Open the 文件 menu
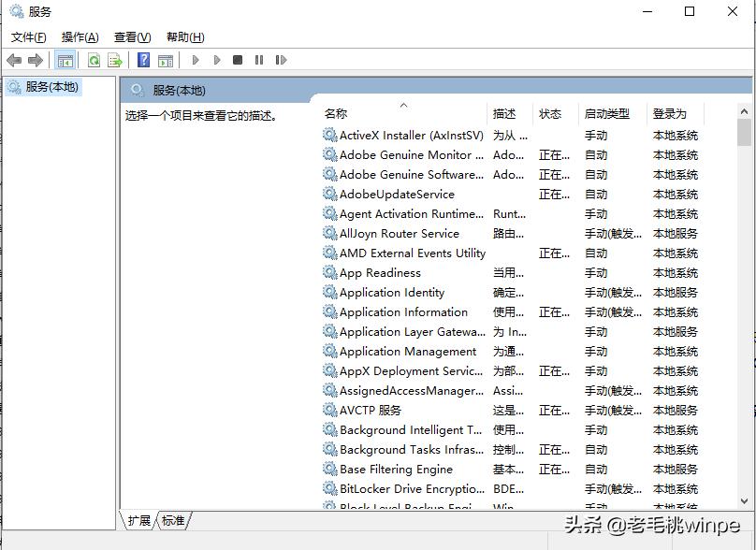Viewport: 756px width, 550px height. tap(28, 36)
